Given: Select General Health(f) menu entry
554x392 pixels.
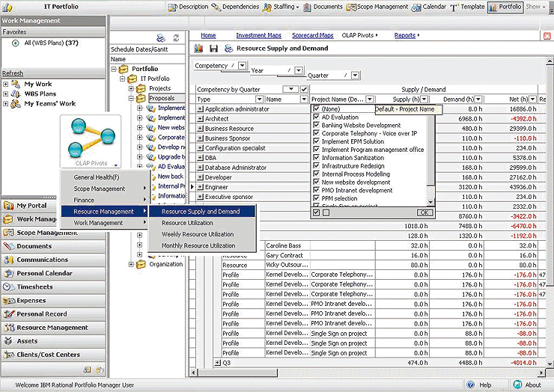Looking at the screenshot, I should pyautogui.click(x=105, y=177).
